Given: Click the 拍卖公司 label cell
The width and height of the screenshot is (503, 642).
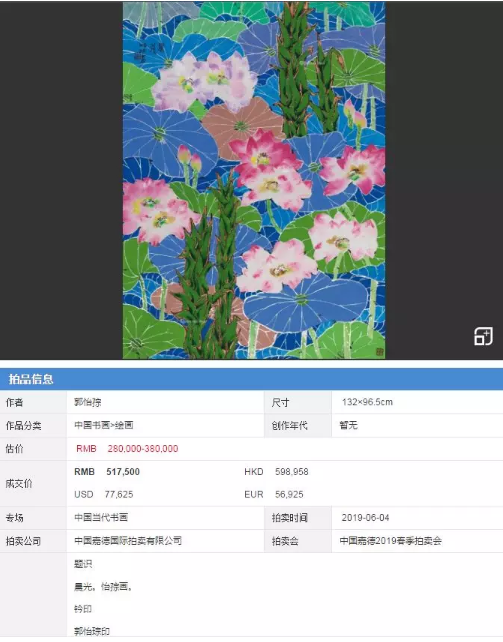Looking at the screenshot, I should point(33,541).
